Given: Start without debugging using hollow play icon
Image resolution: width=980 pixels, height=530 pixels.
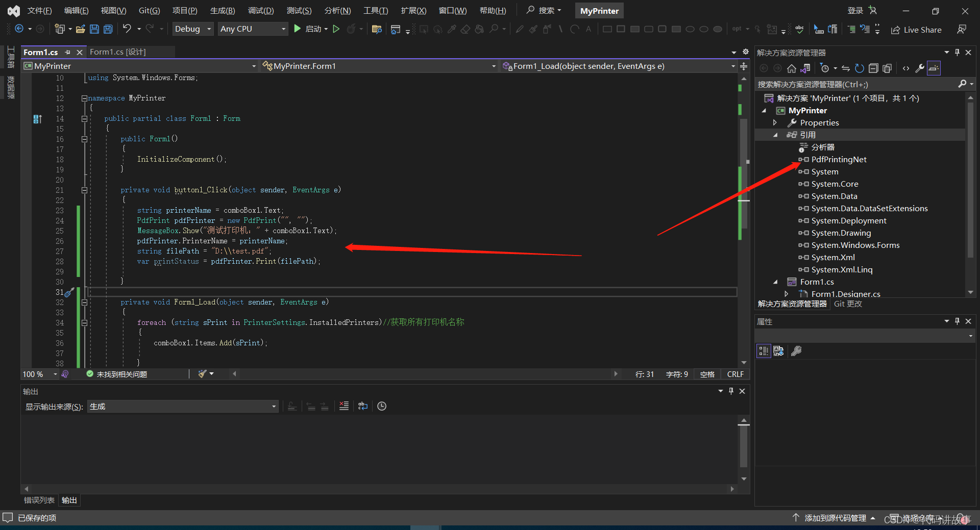Looking at the screenshot, I should [336, 29].
